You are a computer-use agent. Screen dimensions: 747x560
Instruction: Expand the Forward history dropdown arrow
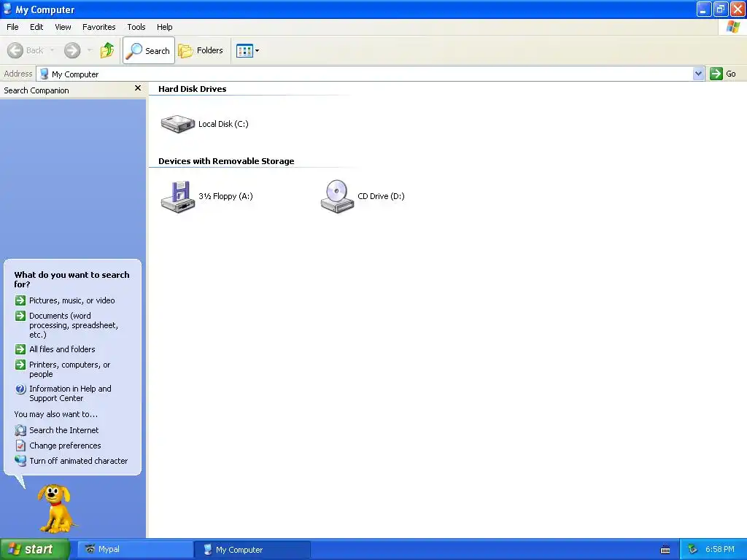coord(90,50)
